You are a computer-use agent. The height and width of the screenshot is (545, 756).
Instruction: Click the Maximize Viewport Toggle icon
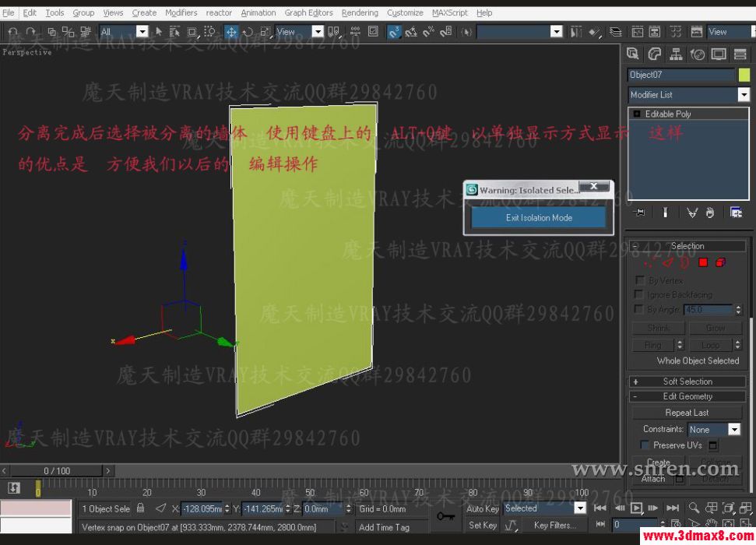coord(745,522)
